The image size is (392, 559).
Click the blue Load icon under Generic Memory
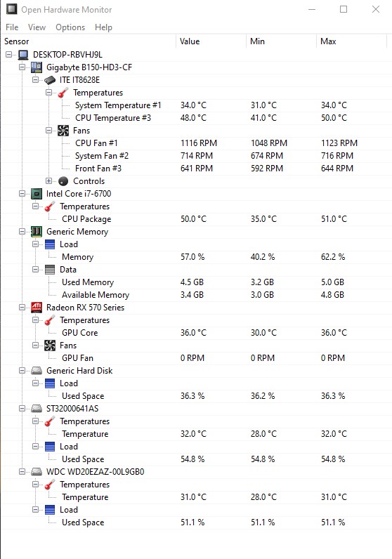point(50,244)
